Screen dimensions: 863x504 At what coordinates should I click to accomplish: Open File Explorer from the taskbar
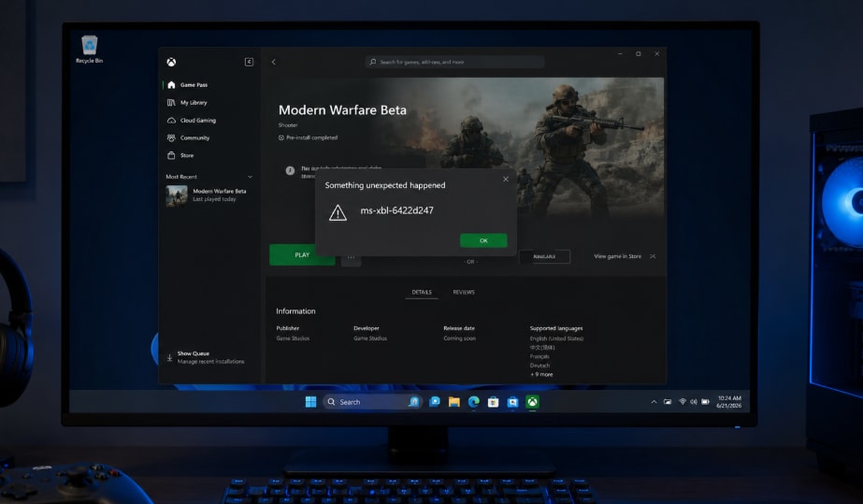[454, 402]
